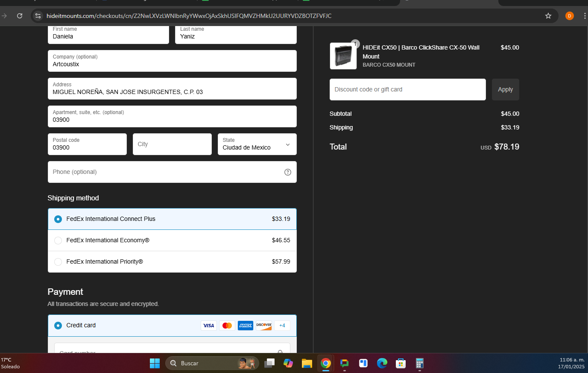Click the Visa card logo
Screen dimensions: 588x373
tap(209, 326)
